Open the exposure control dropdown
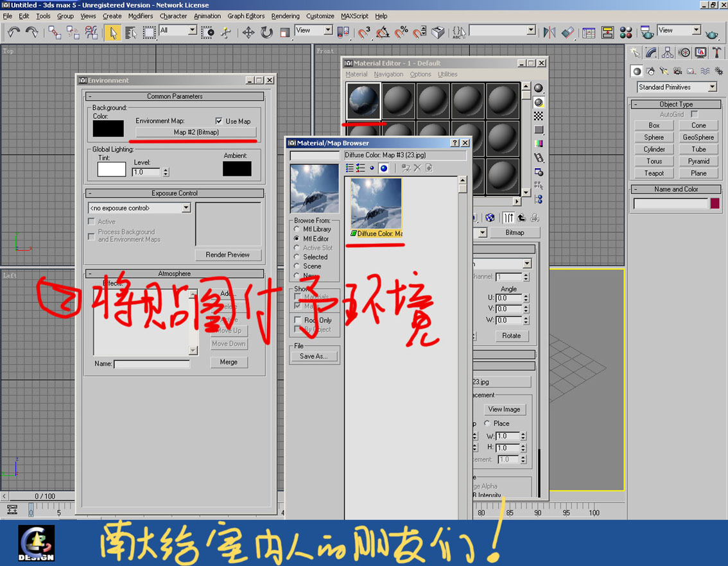Viewport: 728px width, 566px height. [186, 208]
